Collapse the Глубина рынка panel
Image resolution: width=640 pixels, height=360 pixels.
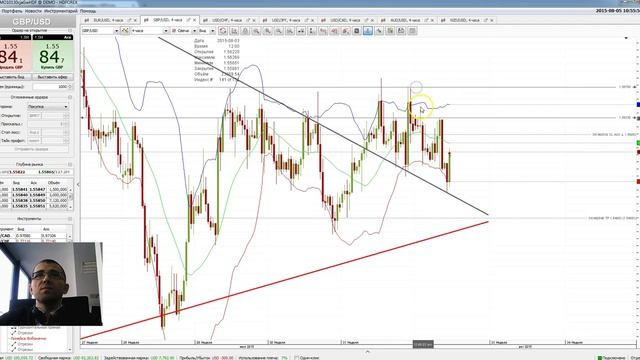(x=70, y=164)
